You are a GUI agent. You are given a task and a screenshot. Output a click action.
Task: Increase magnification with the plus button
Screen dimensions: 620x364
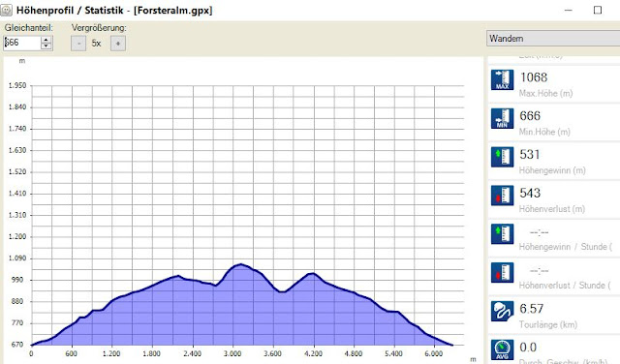click(118, 44)
